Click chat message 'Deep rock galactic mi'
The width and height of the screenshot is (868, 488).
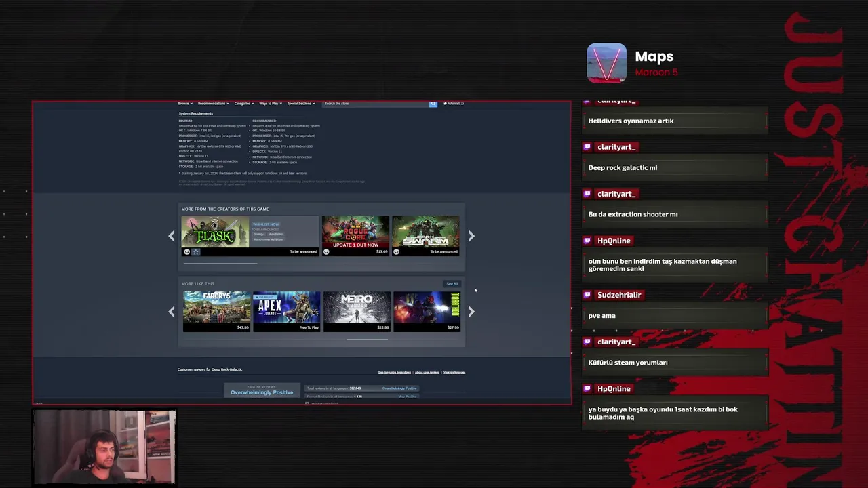(623, 167)
